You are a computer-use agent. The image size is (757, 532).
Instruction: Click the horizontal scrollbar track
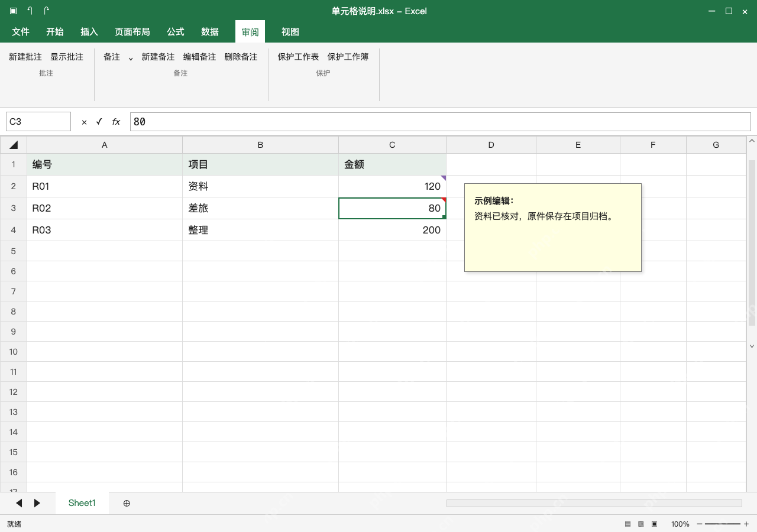point(594,503)
